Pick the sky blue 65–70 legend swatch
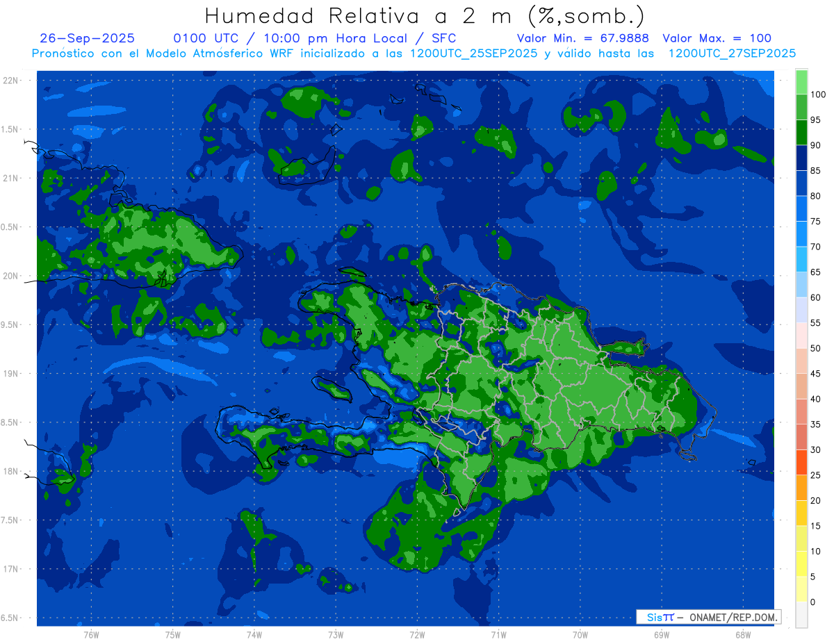This screenshot has width=834, height=644. coord(801,259)
